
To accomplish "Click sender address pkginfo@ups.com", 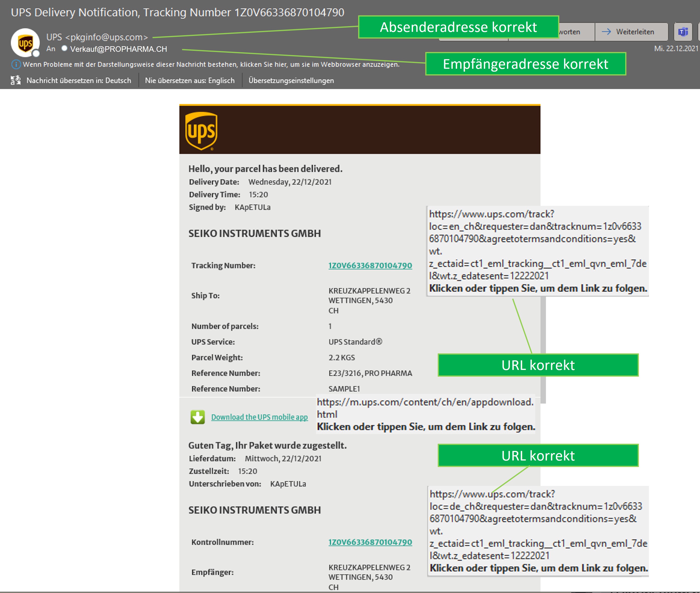I will pyautogui.click(x=106, y=37).
